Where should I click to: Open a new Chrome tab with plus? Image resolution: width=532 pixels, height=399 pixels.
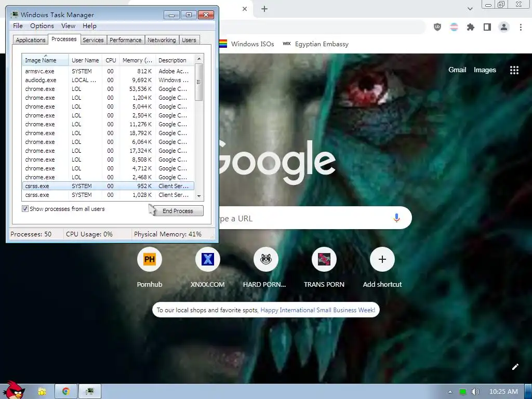[x=264, y=9]
